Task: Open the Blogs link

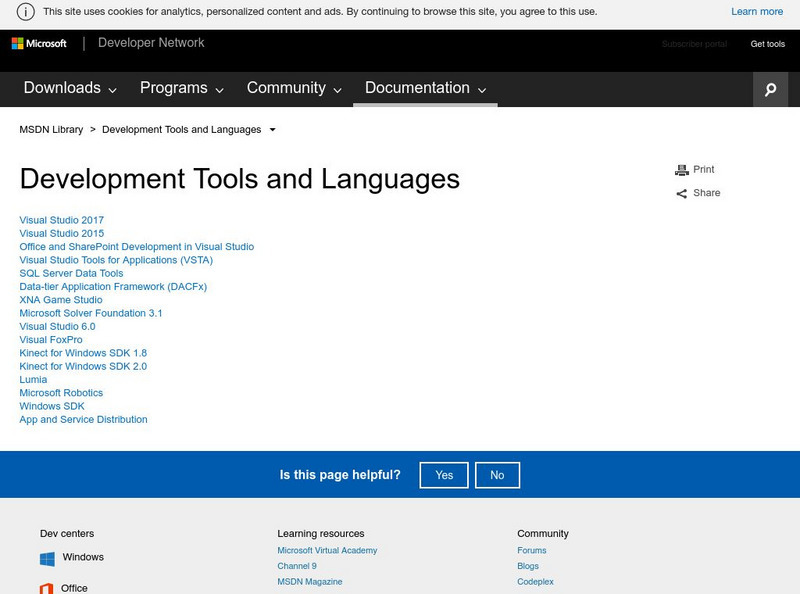Action: 528,566
